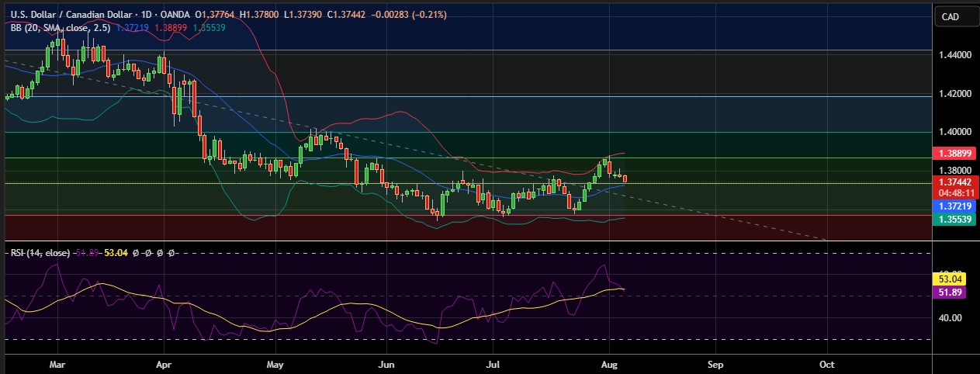The image size is (980, 374).
Task: Click the green 1.35539 lower band price label
Action: tap(953, 220)
